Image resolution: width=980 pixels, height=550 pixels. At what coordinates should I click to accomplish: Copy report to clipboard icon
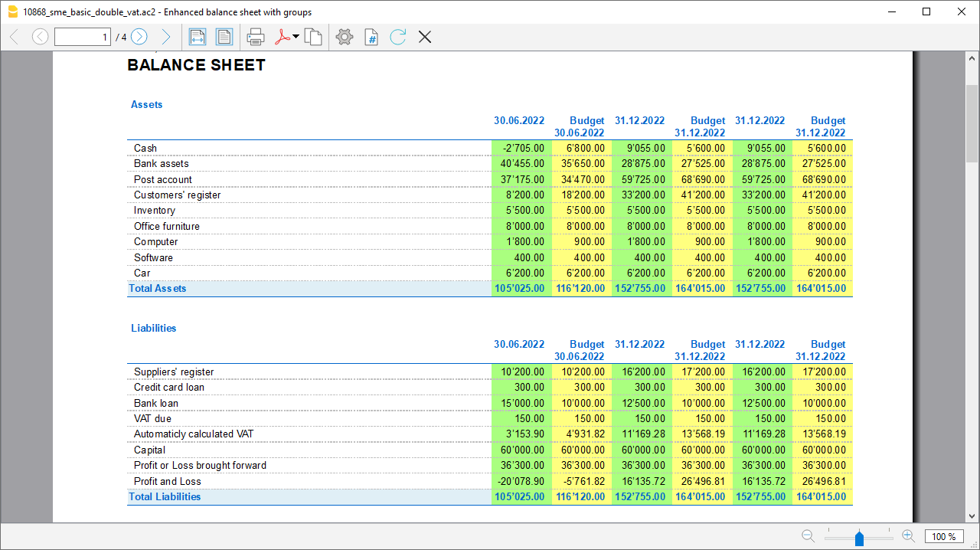[x=312, y=37]
